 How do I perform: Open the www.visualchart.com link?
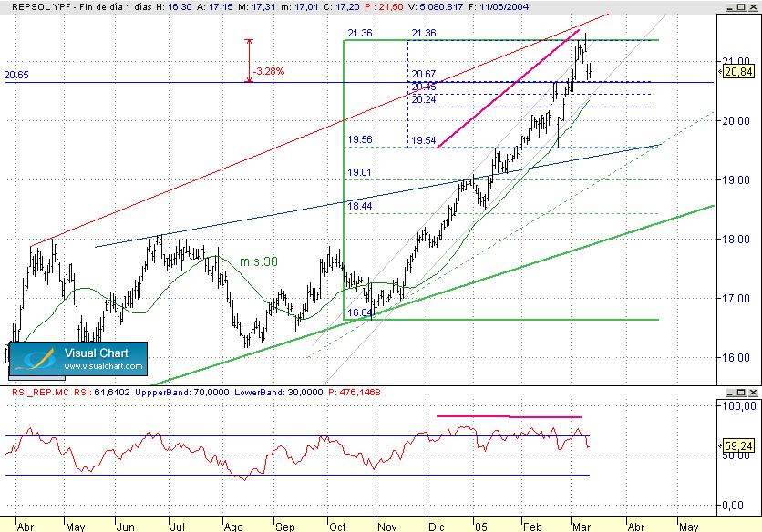click(x=103, y=366)
